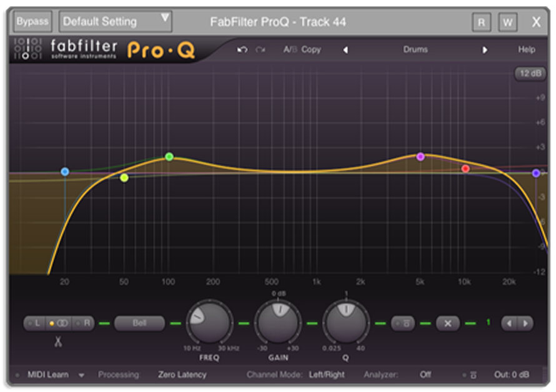Click the +6 dB scale label
The height and width of the screenshot is (392, 556).
coord(540,122)
